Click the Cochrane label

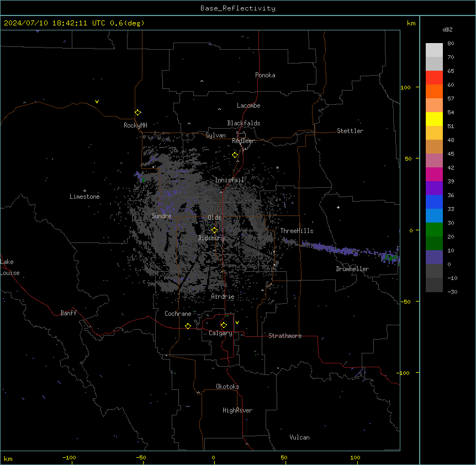coord(178,314)
